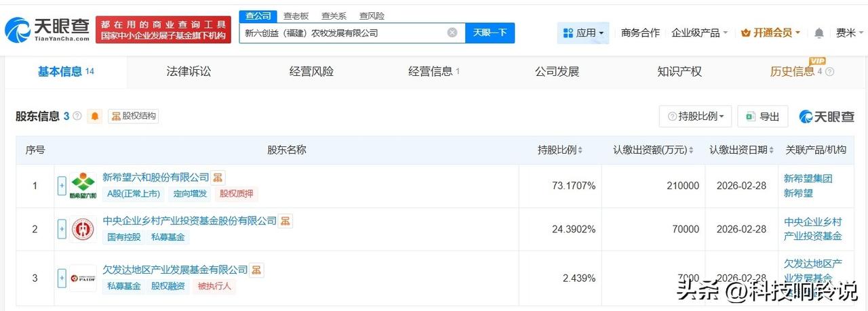Open the equity structure icon for 新希望六和股份有限公司
The height and width of the screenshot is (311, 868).
[x=218, y=178]
